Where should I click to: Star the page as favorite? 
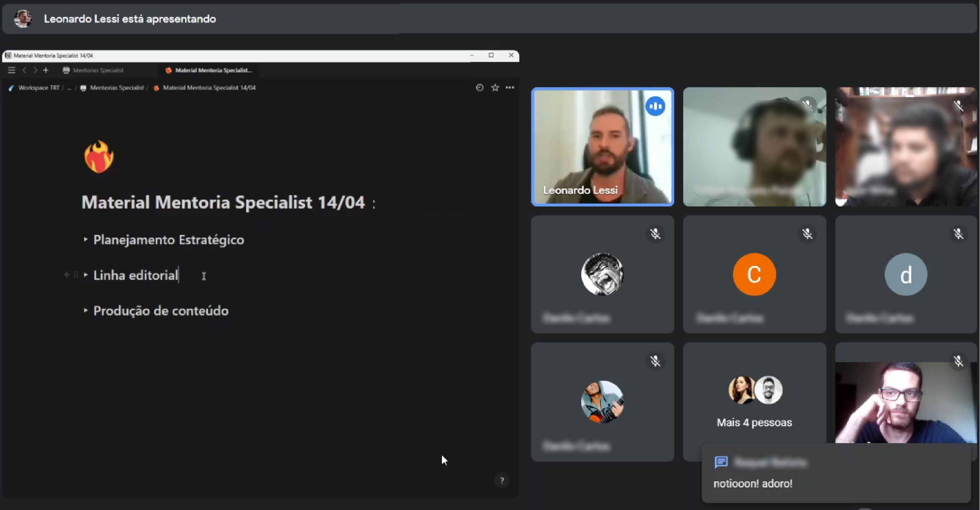point(495,88)
